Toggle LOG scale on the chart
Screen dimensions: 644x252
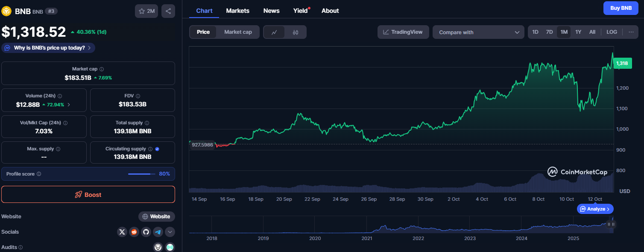pyautogui.click(x=612, y=32)
